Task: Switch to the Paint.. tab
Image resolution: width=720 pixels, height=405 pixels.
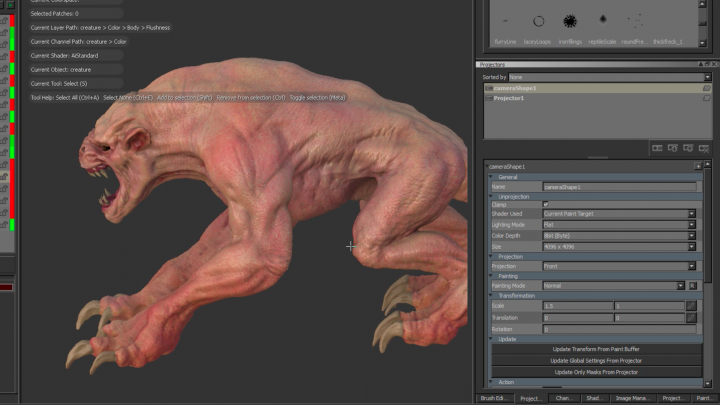Action: coord(704,398)
